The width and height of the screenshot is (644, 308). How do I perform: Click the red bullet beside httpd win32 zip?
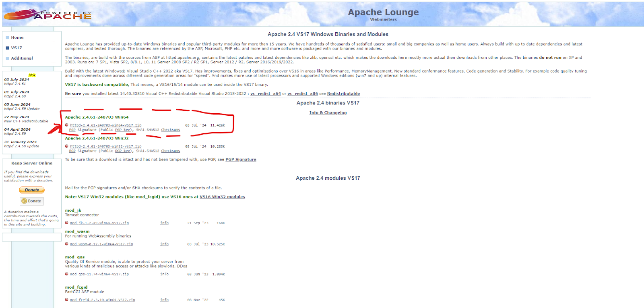click(x=67, y=146)
